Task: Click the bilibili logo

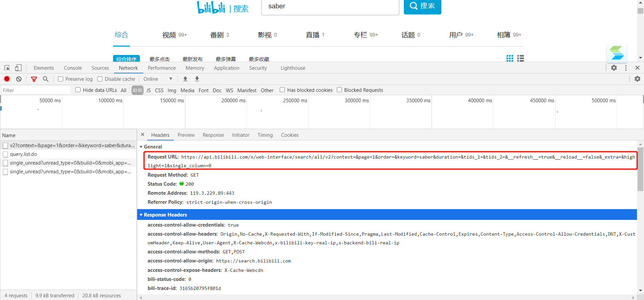Action: pyautogui.click(x=211, y=7)
